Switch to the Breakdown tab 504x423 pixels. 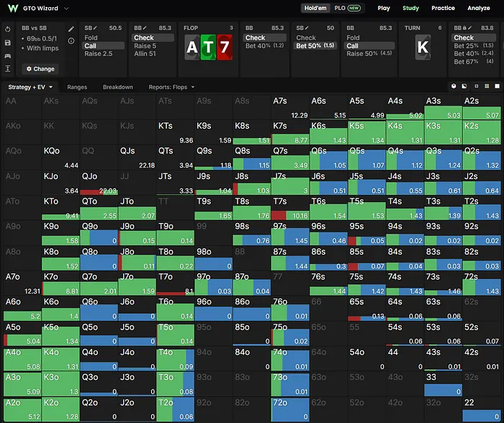click(x=117, y=87)
